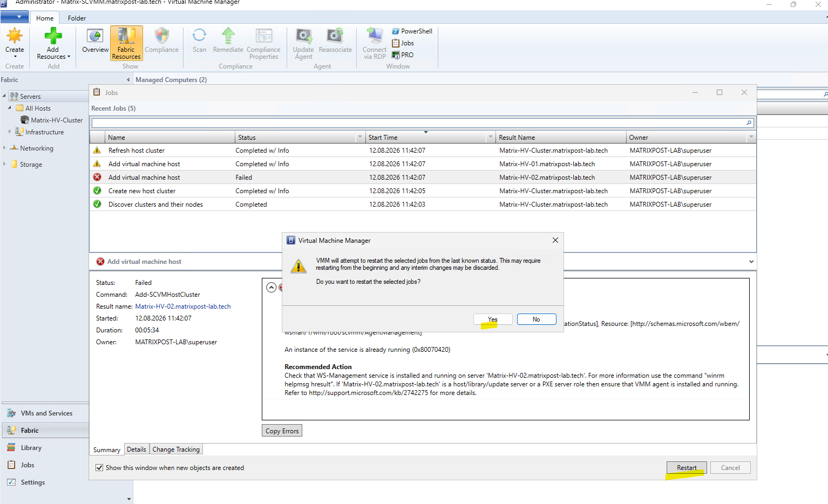Sort jobs by the Name column header

pyautogui.click(x=170, y=138)
